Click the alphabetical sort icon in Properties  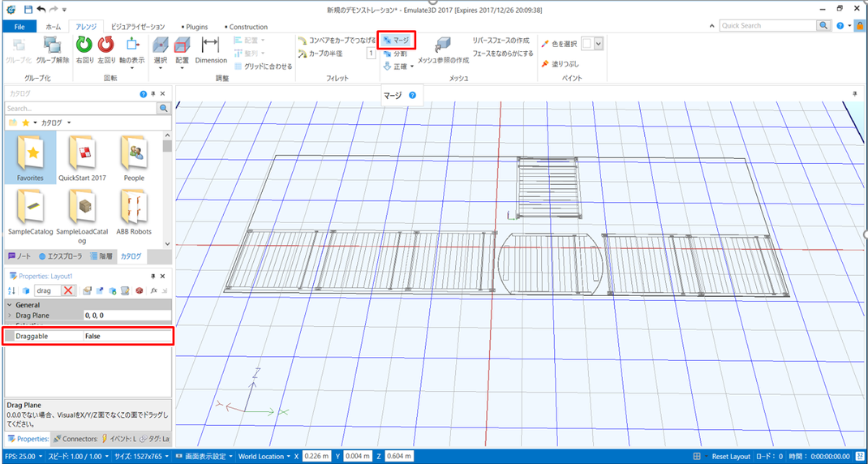(x=11, y=290)
